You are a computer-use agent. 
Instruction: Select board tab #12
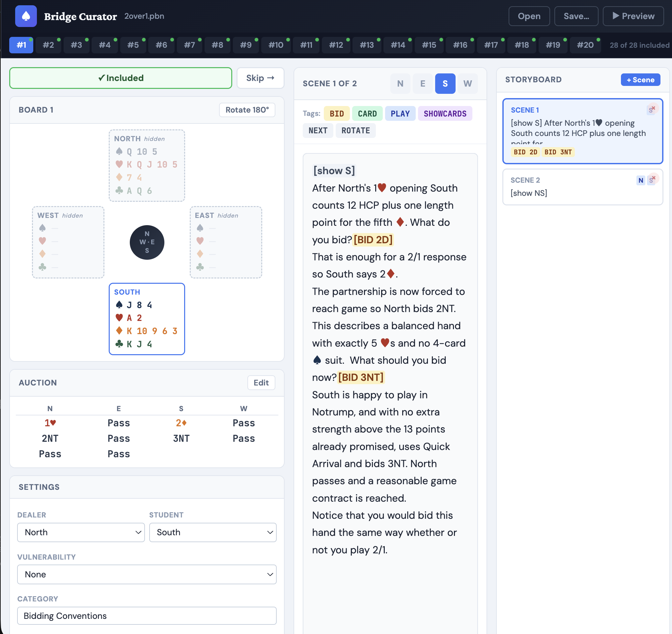point(336,45)
